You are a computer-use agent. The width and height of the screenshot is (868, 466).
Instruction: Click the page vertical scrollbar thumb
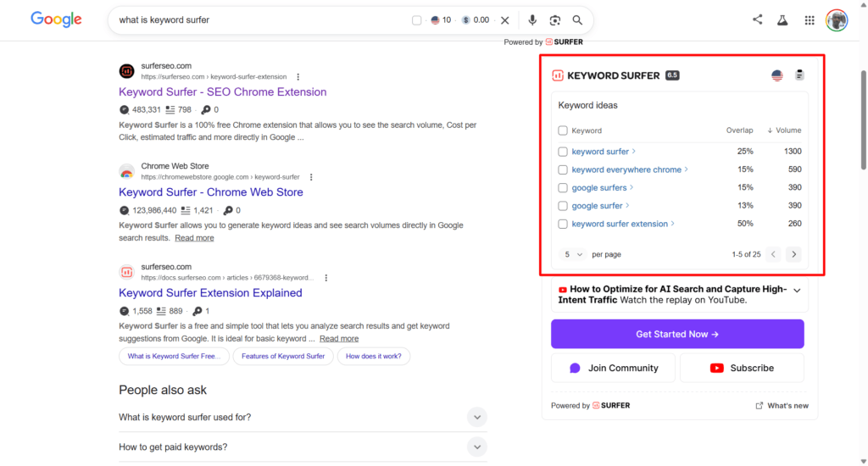click(x=864, y=119)
